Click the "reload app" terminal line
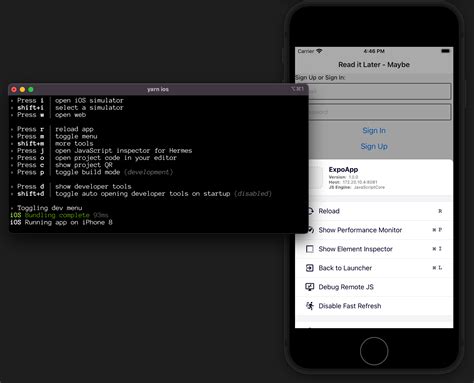Screen dimensions: 474x383 tap(74, 129)
